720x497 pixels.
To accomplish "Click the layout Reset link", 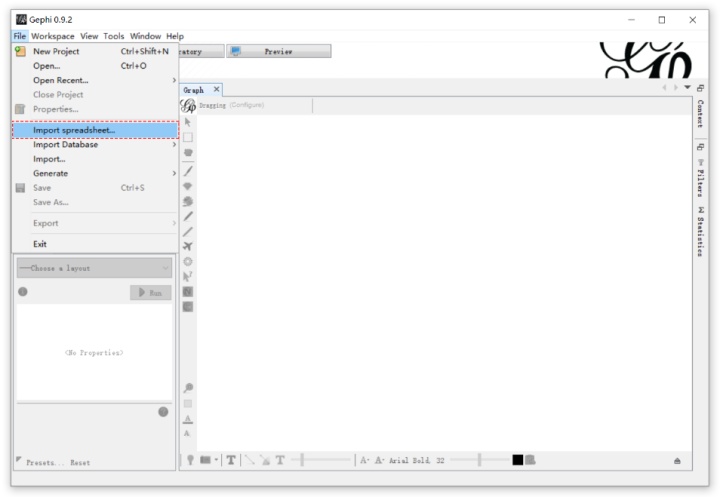I will (80, 463).
